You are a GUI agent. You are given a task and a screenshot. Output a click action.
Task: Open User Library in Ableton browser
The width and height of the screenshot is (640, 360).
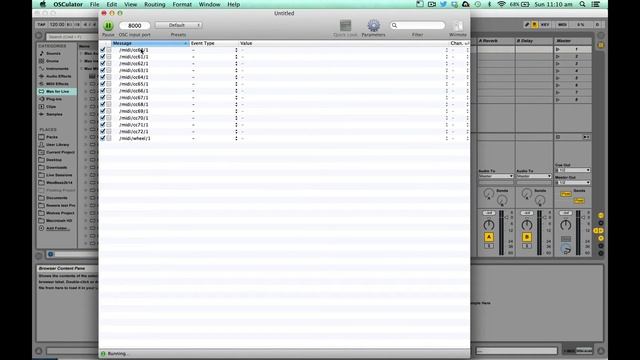pos(57,145)
